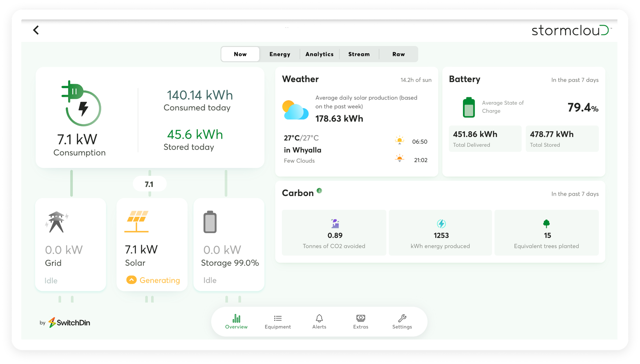Click the grid tower icon
This screenshot has height=364, width=640.
pos(57,222)
